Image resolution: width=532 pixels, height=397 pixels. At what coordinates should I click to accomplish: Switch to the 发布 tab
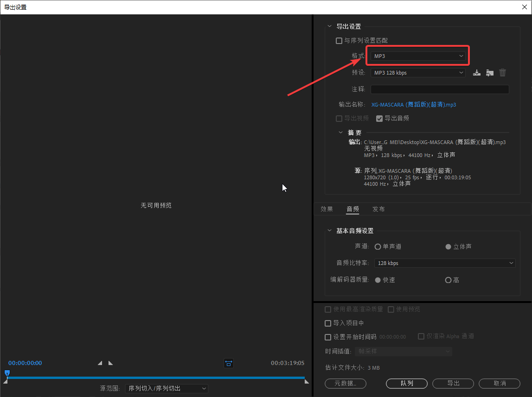[378, 209]
